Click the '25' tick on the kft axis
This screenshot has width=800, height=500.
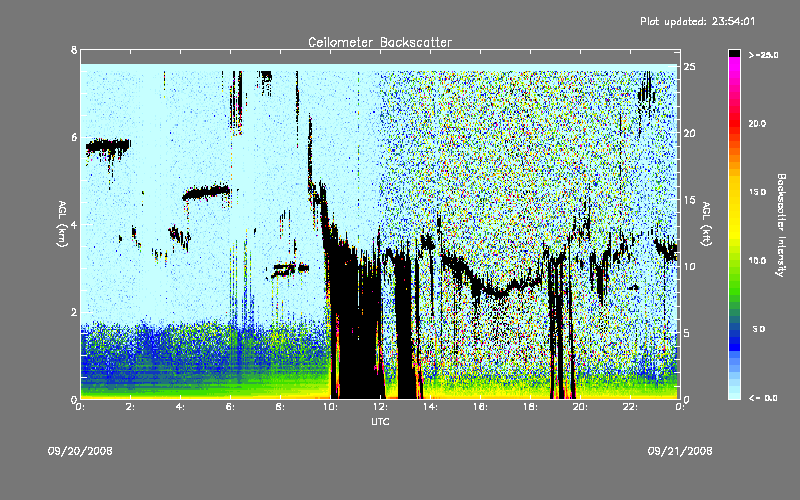tap(689, 67)
